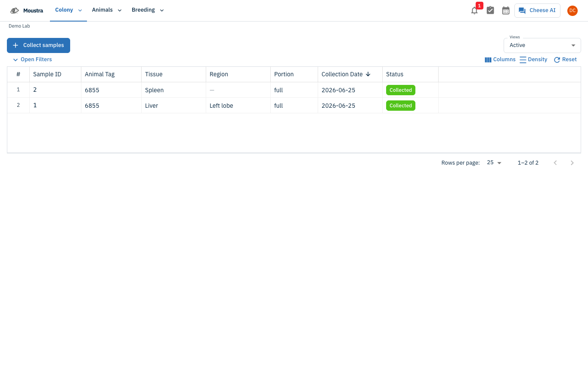The width and height of the screenshot is (588, 368).
Task: Open the calendar icon
Action: pyautogui.click(x=506, y=10)
